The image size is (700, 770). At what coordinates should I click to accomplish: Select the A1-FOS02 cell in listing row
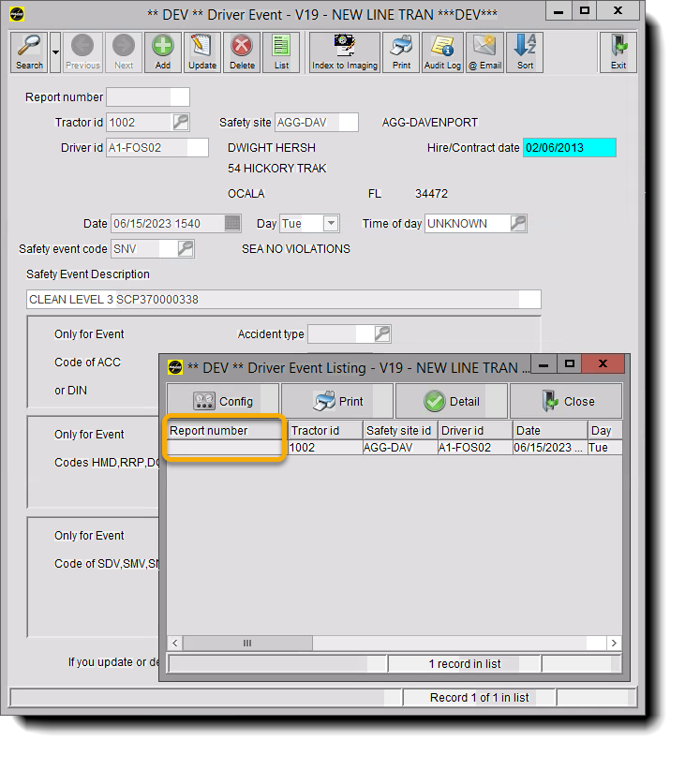point(475,448)
